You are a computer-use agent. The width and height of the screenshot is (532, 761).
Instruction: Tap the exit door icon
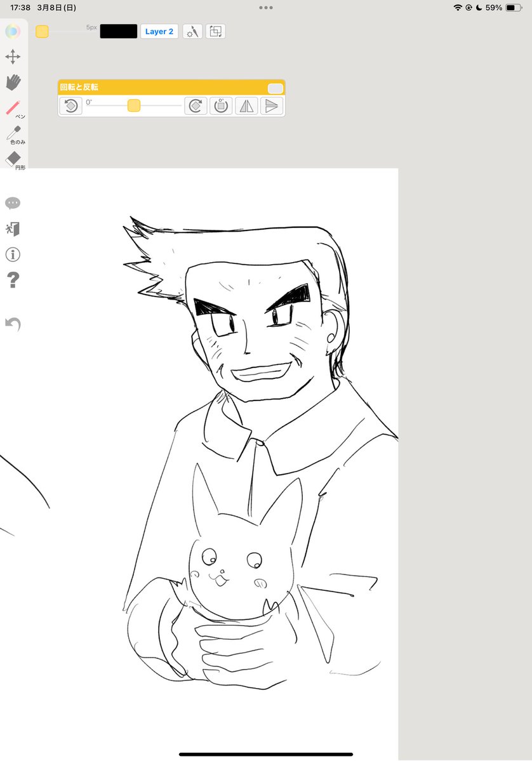13,228
